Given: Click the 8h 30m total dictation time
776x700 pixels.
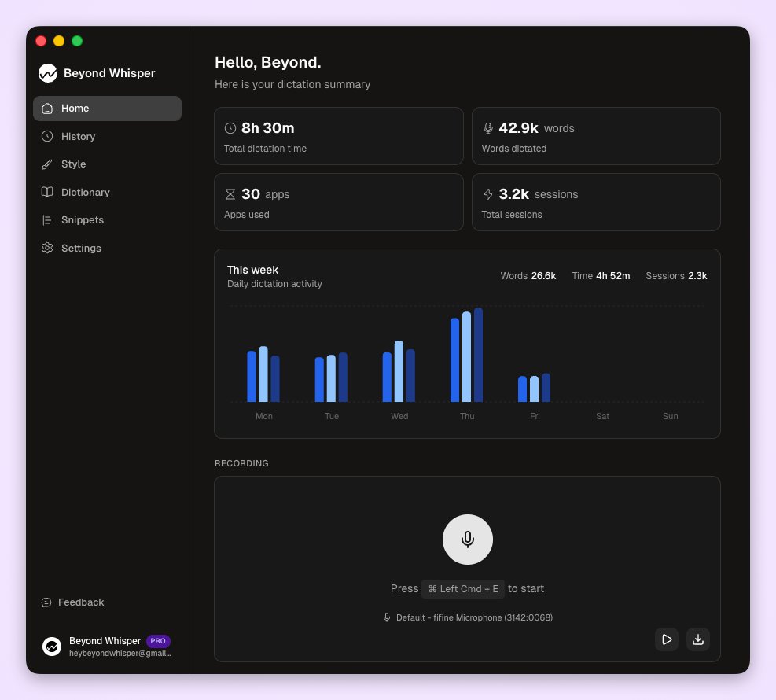Looking at the screenshot, I should coord(268,128).
